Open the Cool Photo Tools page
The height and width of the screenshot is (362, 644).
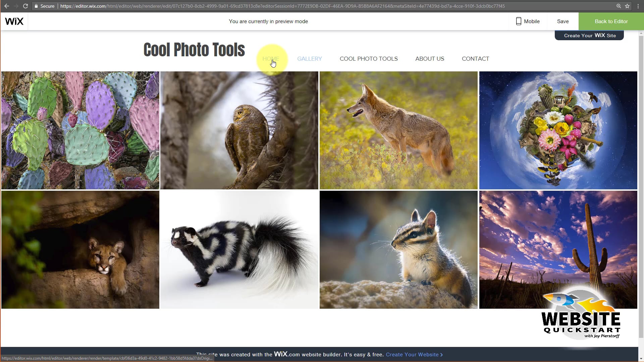click(x=368, y=59)
